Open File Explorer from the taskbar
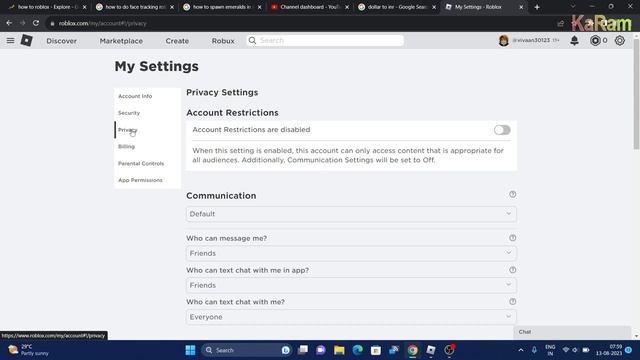Image resolution: width=640 pixels, height=360 pixels. [x=339, y=350]
